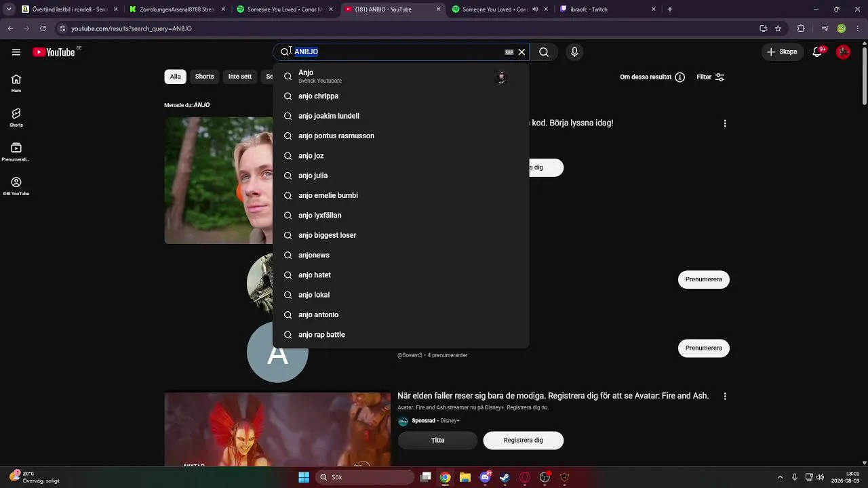Choose suggestion anjo julia

coord(400,176)
